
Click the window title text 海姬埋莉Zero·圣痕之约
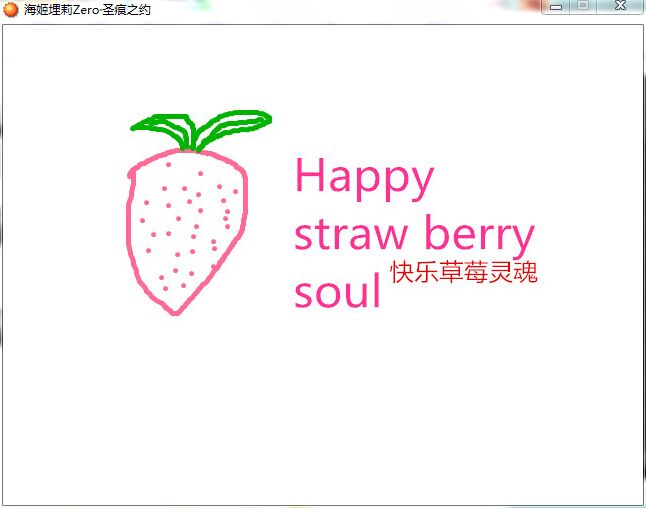click(87, 9)
